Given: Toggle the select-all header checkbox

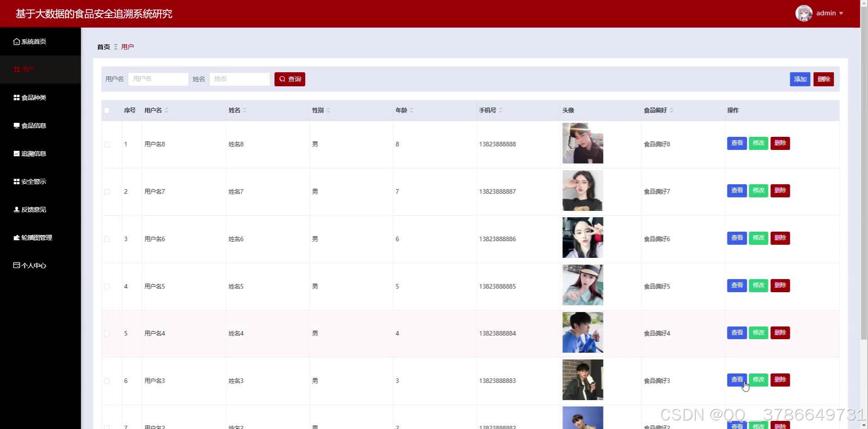Looking at the screenshot, I should [107, 110].
